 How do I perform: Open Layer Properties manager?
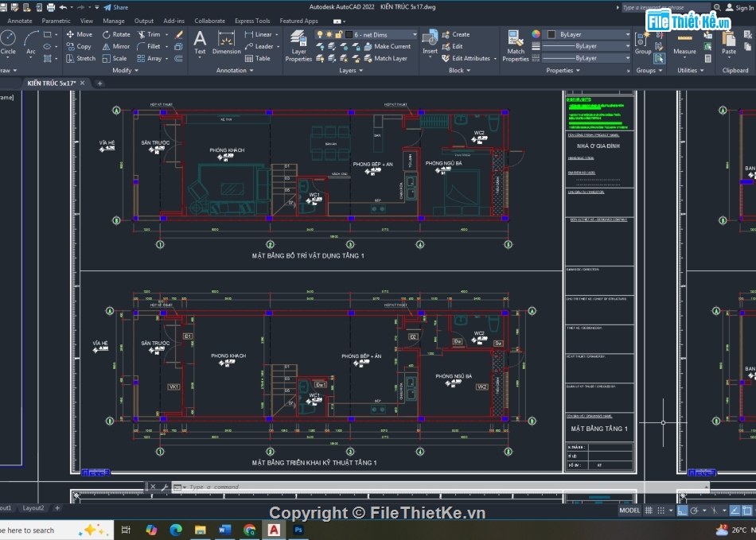pyautogui.click(x=298, y=45)
